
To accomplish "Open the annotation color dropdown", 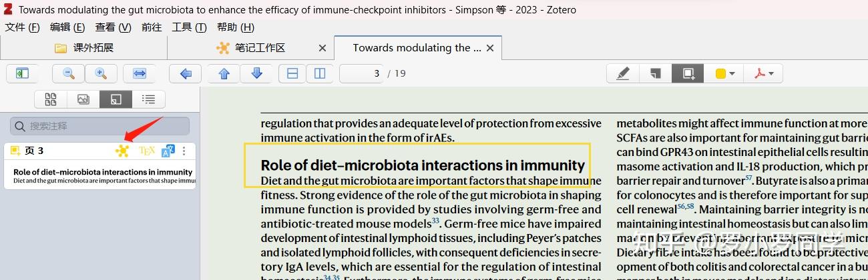I will tap(725, 73).
